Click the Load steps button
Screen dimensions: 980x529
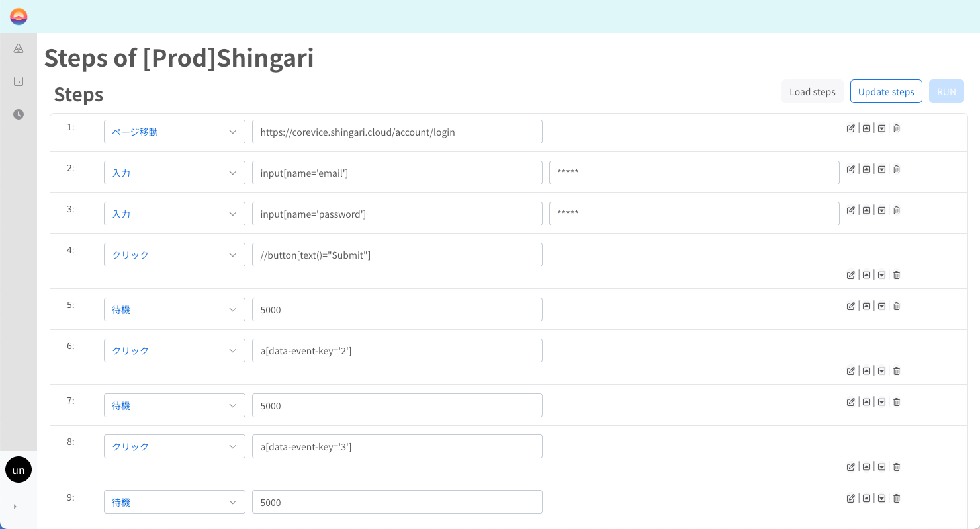tap(812, 92)
